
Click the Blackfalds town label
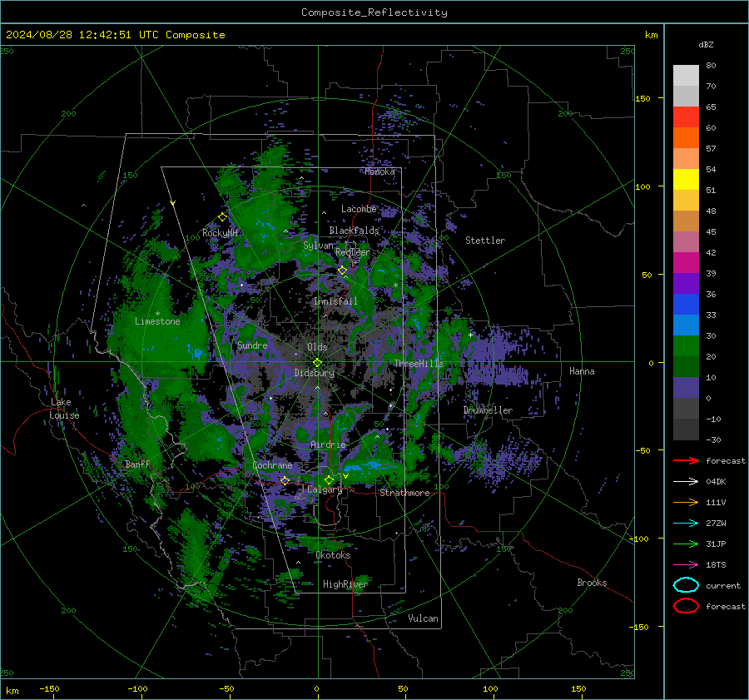click(354, 231)
